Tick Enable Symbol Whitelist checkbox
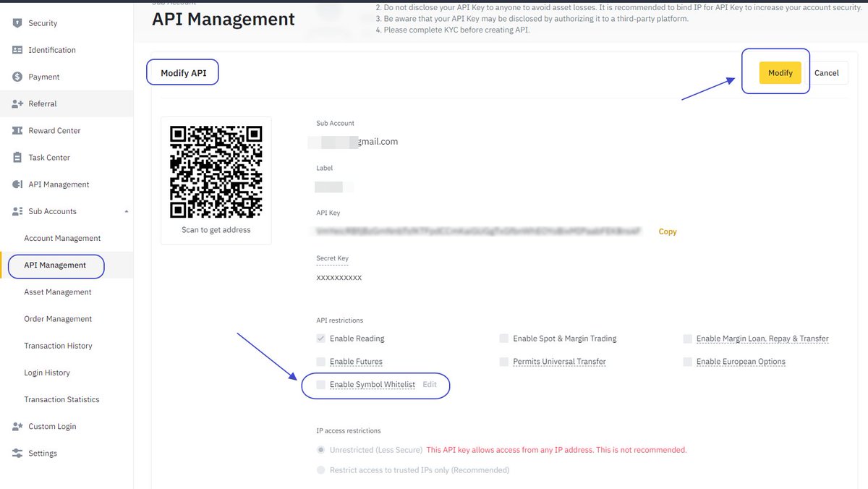The width and height of the screenshot is (868, 489). click(320, 384)
